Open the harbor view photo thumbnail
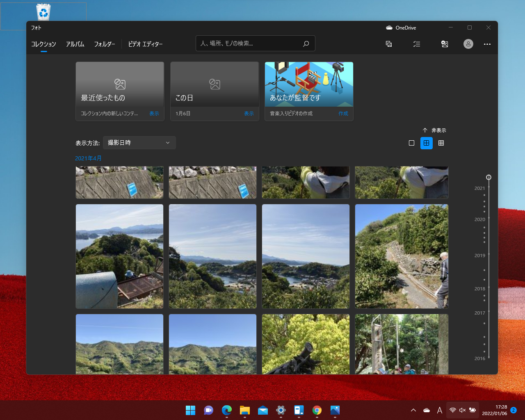 pyautogui.click(x=212, y=256)
